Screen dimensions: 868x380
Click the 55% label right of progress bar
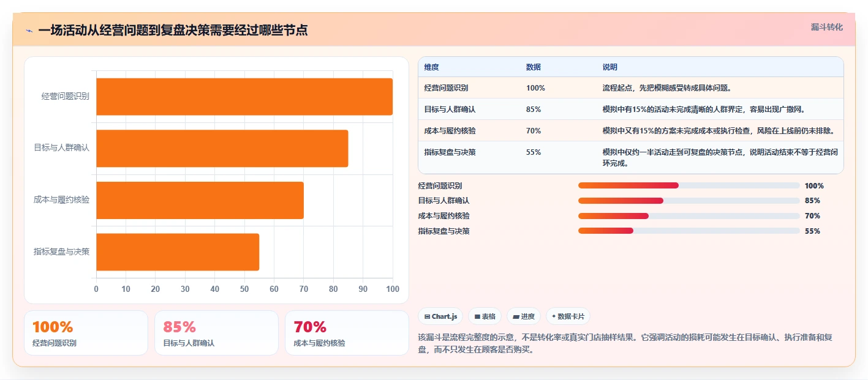point(812,231)
